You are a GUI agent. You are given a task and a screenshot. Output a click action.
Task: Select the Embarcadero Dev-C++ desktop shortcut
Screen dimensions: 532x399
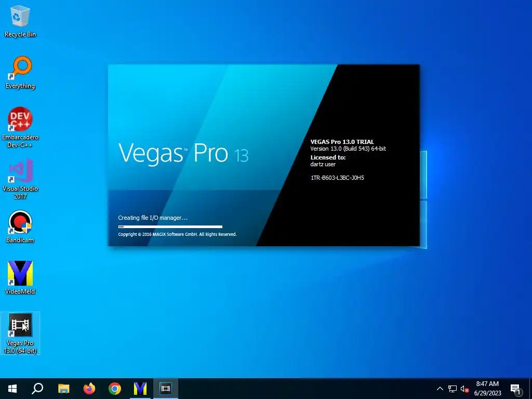coord(20,127)
